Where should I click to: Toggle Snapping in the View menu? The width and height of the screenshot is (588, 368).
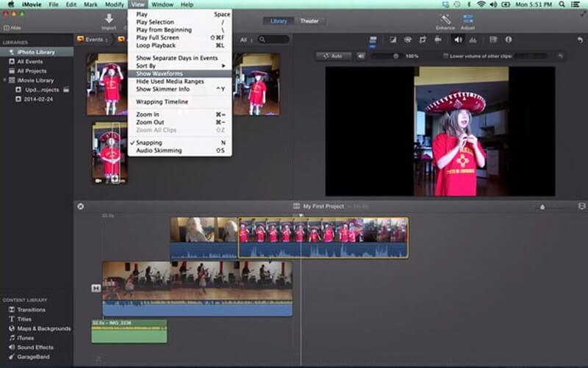pos(148,142)
